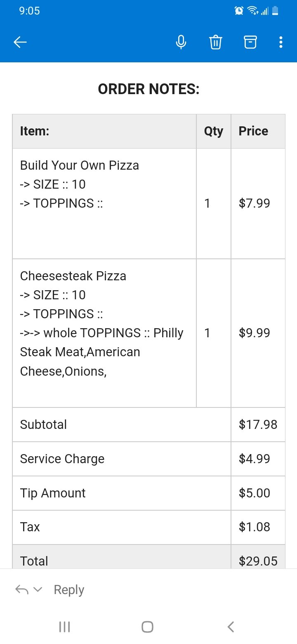Screen dimensions: 297x644
Task: Delete this email with the trash icon
Action: (216, 42)
